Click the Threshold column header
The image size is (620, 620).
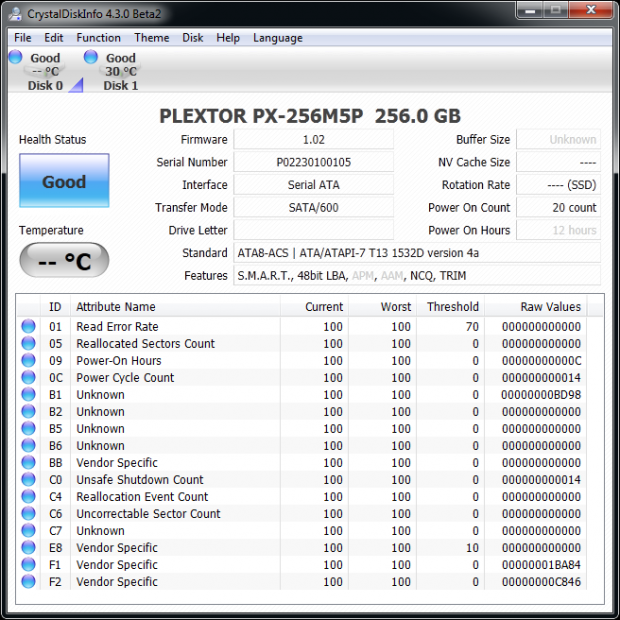point(450,306)
